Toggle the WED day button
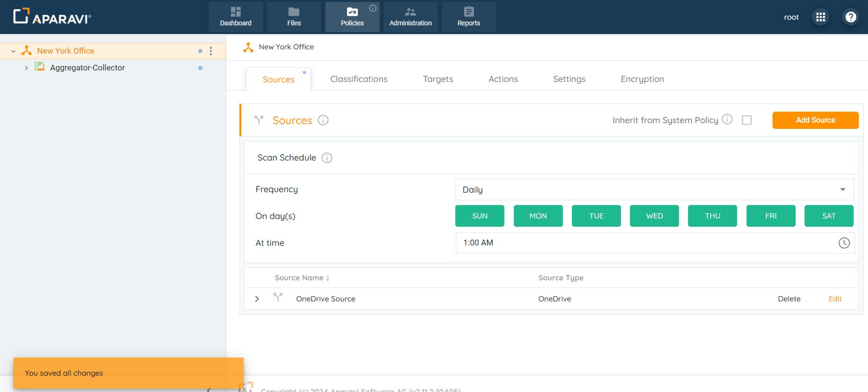This screenshot has width=868, height=392. coord(654,216)
